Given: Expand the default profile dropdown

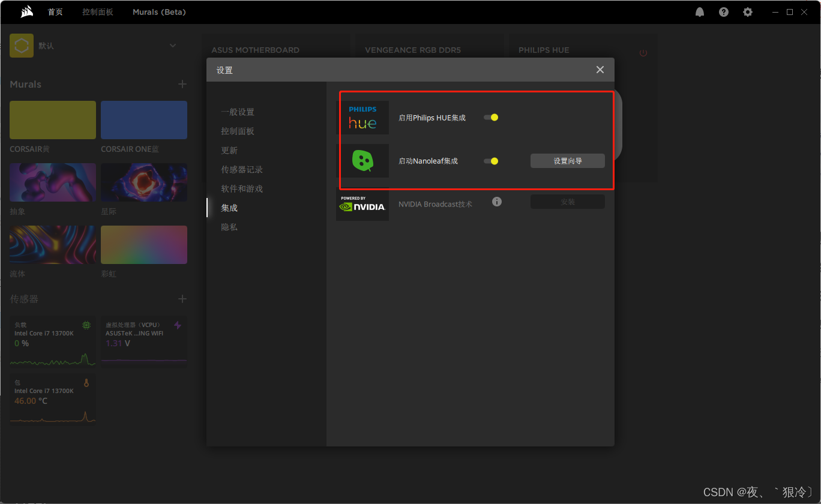Looking at the screenshot, I should [x=173, y=46].
